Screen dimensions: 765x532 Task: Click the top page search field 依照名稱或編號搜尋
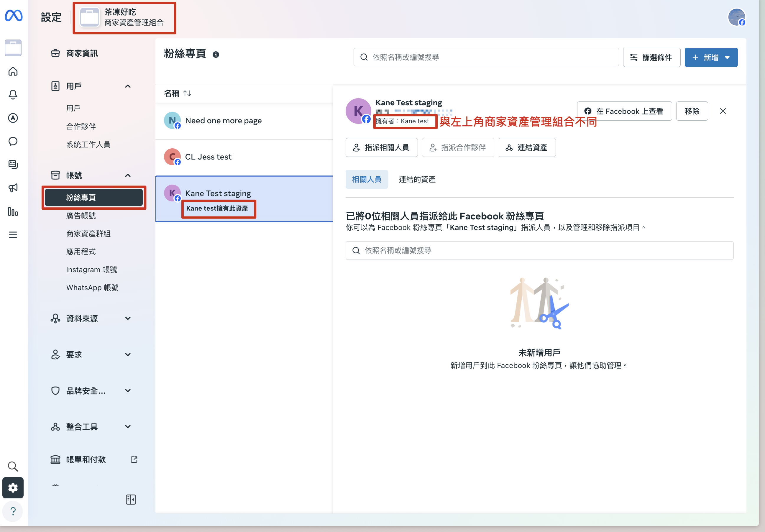tap(486, 57)
